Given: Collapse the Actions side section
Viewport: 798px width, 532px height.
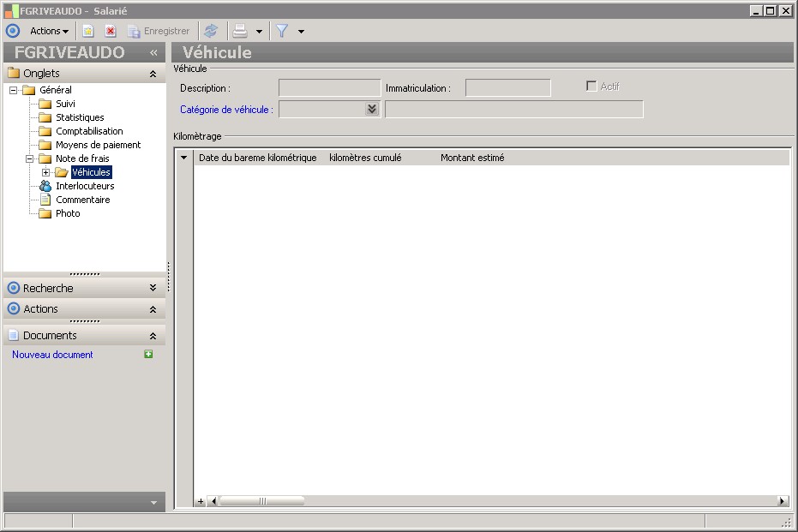Looking at the screenshot, I should (x=153, y=309).
